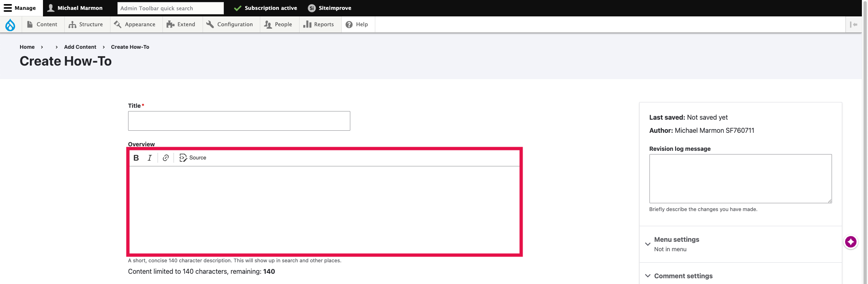This screenshot has height=284, width=868.
Task: Focus the Title input field
Action: pyautogui.click(x=239, y=121)
